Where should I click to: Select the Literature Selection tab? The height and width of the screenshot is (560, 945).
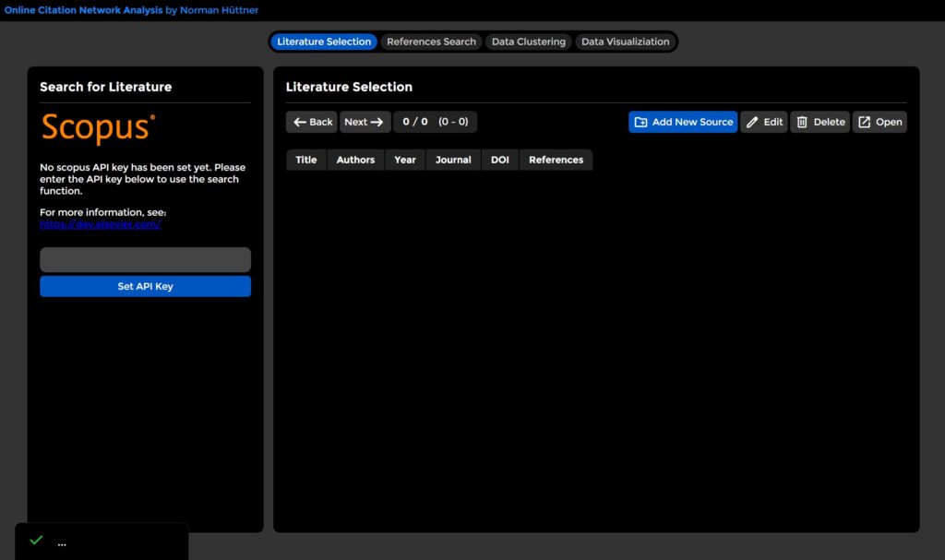pos(324,42)
